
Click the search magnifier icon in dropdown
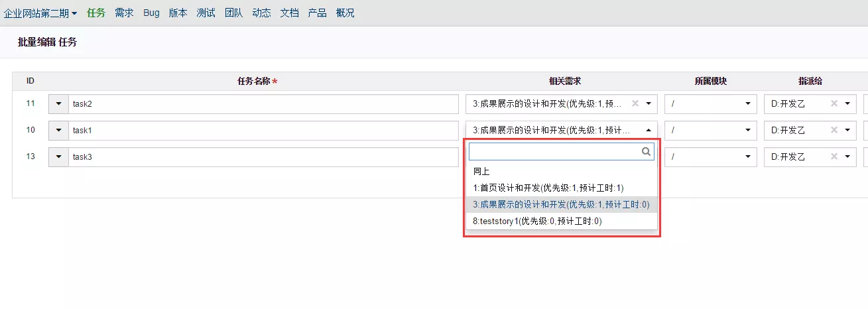pos(646,152)
